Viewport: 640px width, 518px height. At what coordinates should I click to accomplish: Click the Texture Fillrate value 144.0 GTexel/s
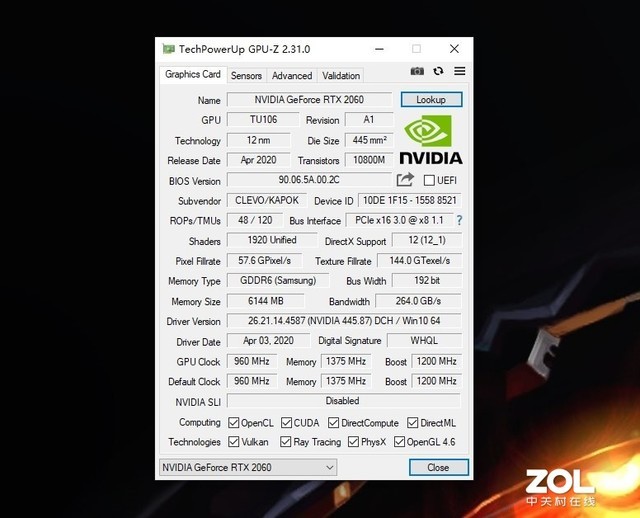click(x=420, y=260)
